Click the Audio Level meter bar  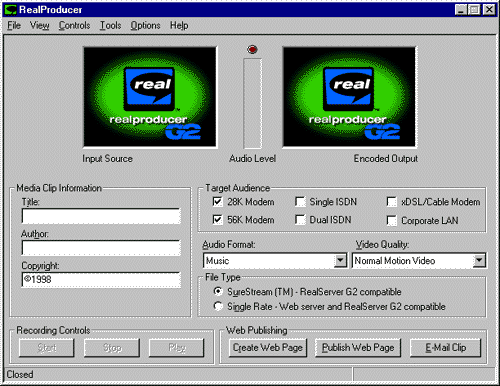pyautogui.click(x=252, y=104)
